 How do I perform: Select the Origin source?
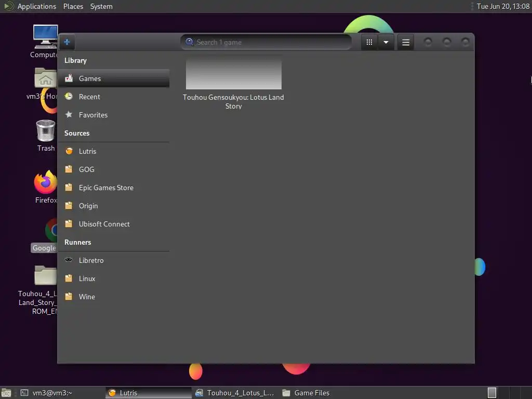coord(114,206)
